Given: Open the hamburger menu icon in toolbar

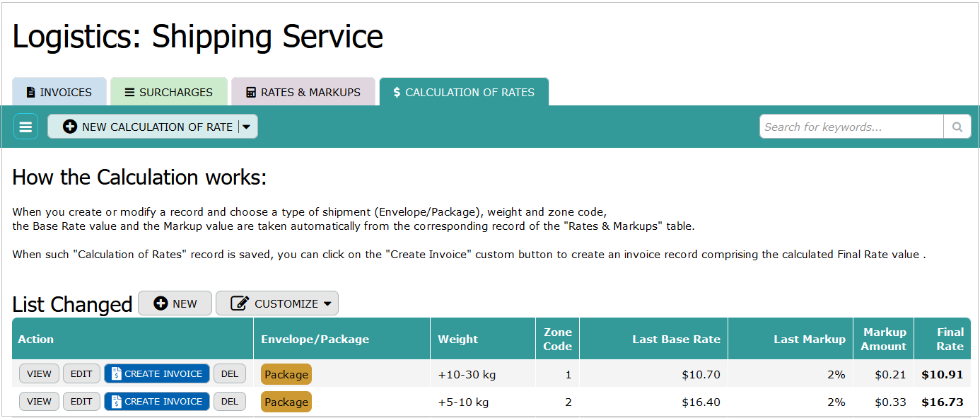Looking at the screenshot, I should tap(25, 127).
